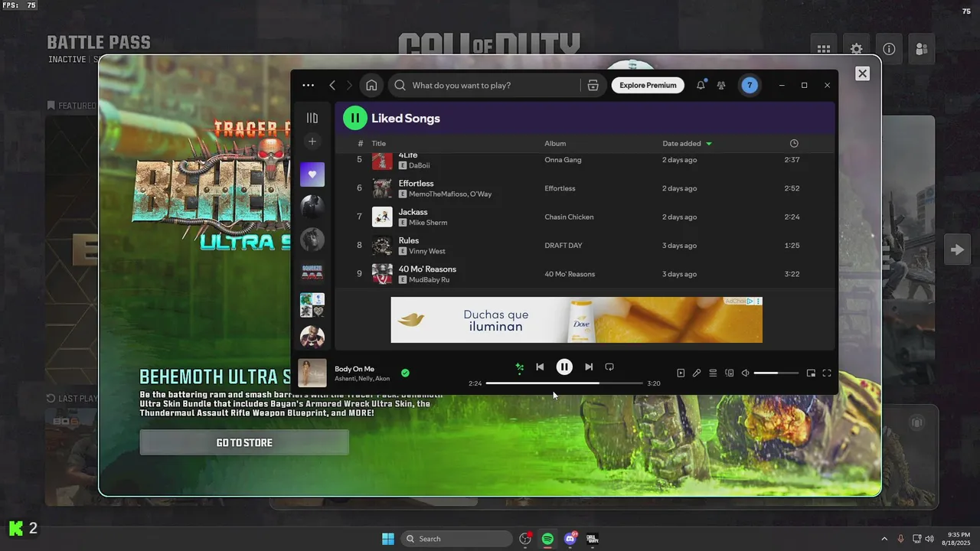
Task: Open artist Vinny West link
Action: 427,251
